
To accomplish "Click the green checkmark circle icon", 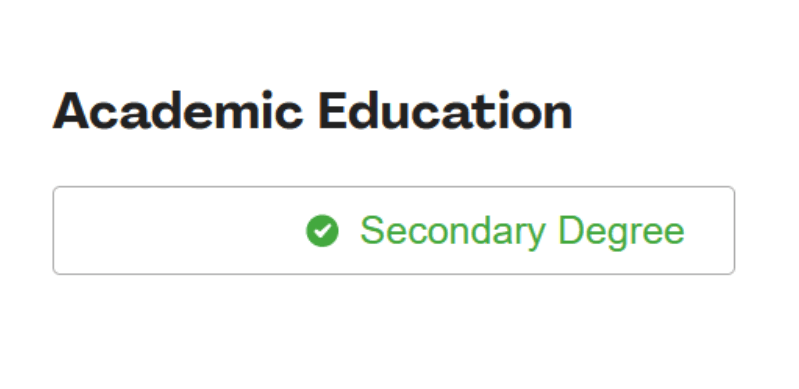I will point(322,230).
